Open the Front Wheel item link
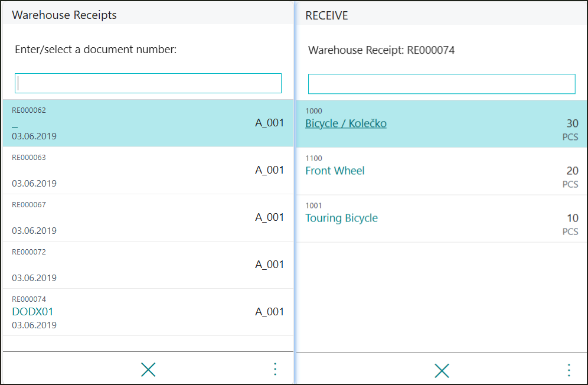588x385 pixels. pos(335,171)
